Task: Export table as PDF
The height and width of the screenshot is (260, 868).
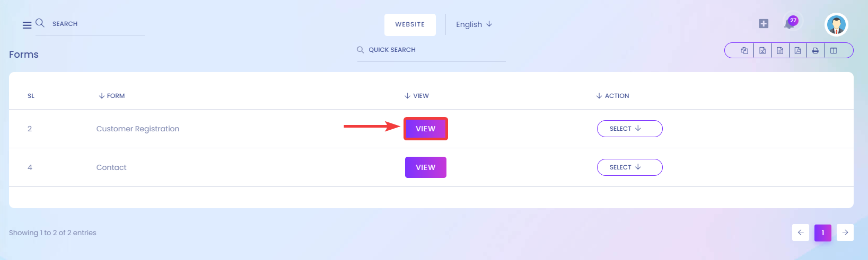Action: [x=797, y=51]
